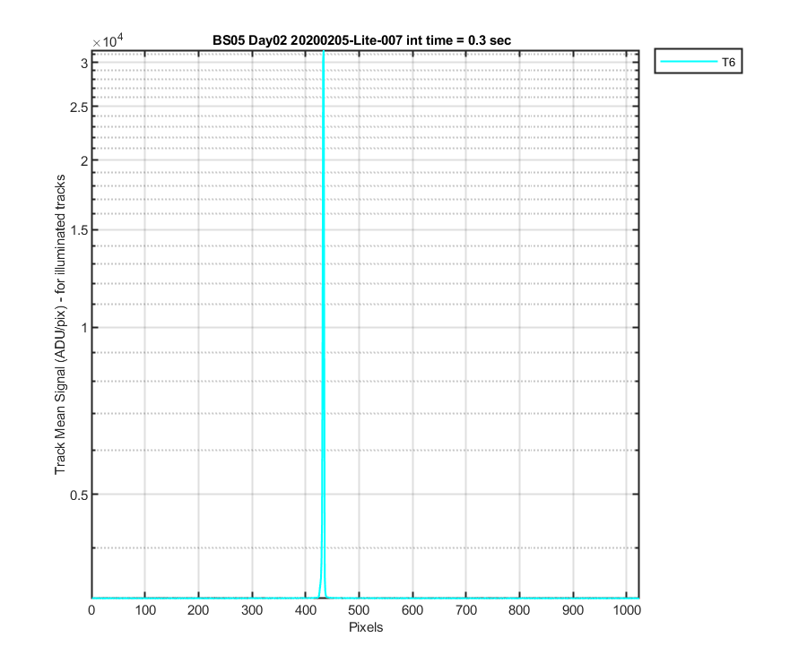Click the x10^4 exponent label
807x672 pixels.
[108, 40]
